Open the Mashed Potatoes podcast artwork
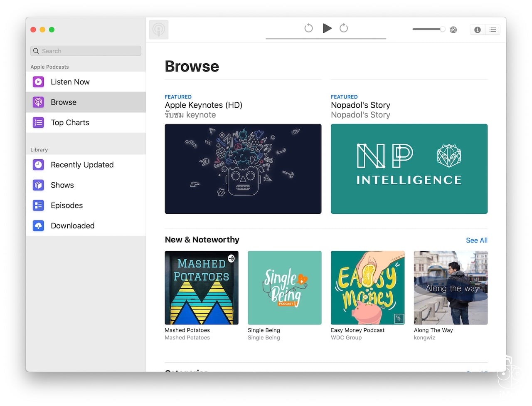This screenshot has height=406, width=532. (x=201, y=287)
